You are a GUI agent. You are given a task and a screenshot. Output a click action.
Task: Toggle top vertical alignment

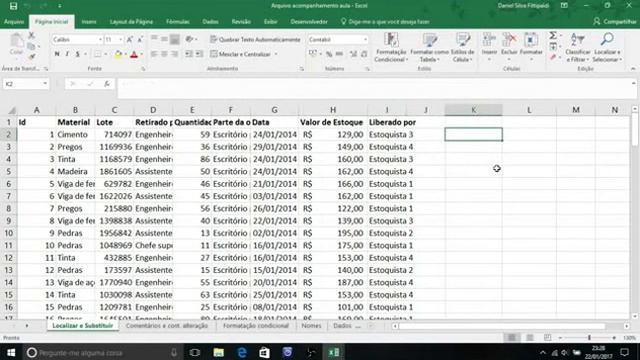(x=154, y=39)
